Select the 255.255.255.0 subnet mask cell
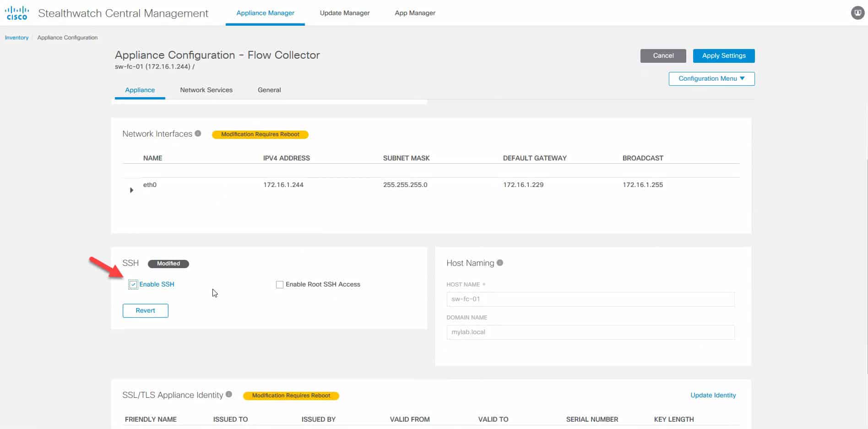The width and height of the screenshot is (868, 429). click(405, 185)
